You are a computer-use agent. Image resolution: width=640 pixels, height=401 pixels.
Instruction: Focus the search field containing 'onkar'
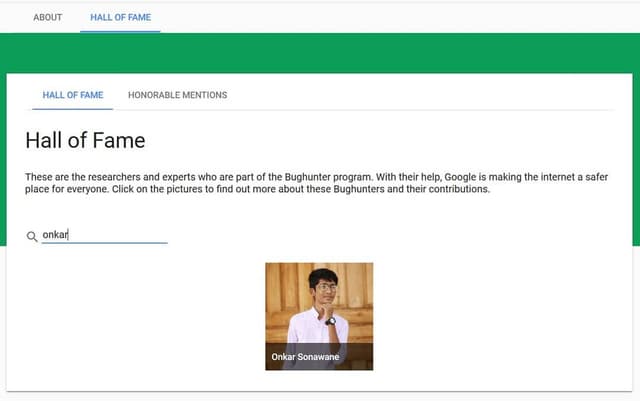[x=105, y=235]
